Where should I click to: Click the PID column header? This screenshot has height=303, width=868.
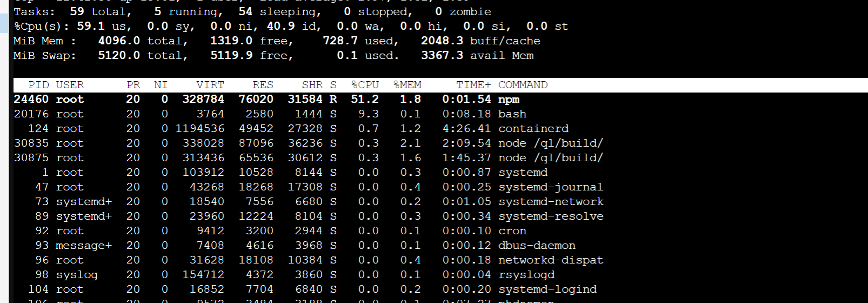[38, 85]
